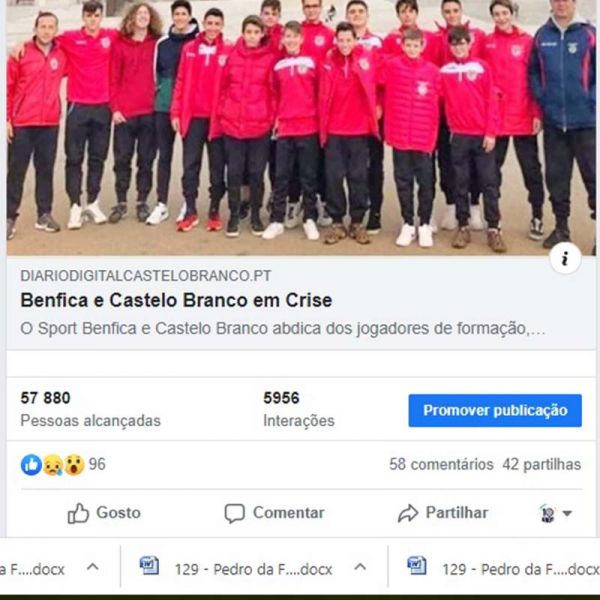Screen dimensions: 600x600
Task: Click the info icon on the article image
Action: coord(565,258)
